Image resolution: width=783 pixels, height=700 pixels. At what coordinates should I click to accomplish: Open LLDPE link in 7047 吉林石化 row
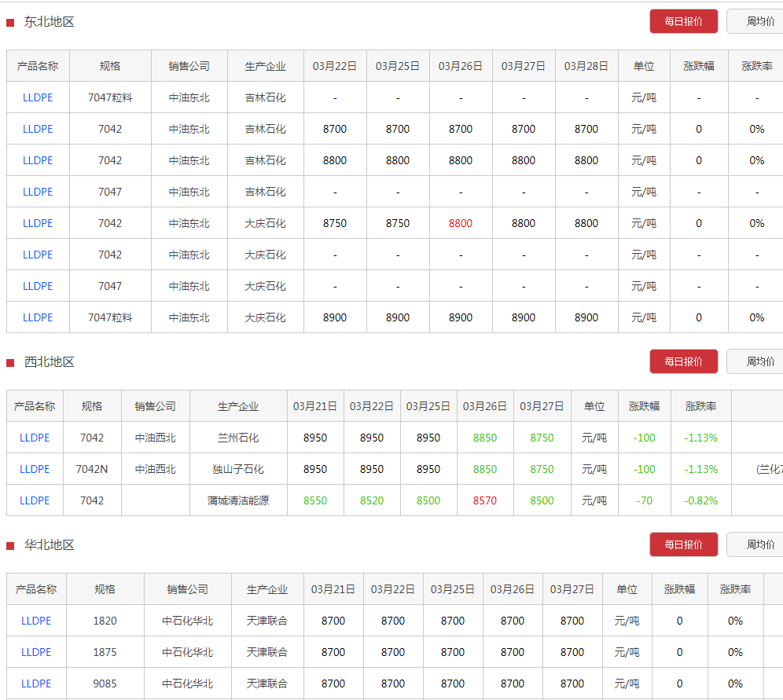38,192
